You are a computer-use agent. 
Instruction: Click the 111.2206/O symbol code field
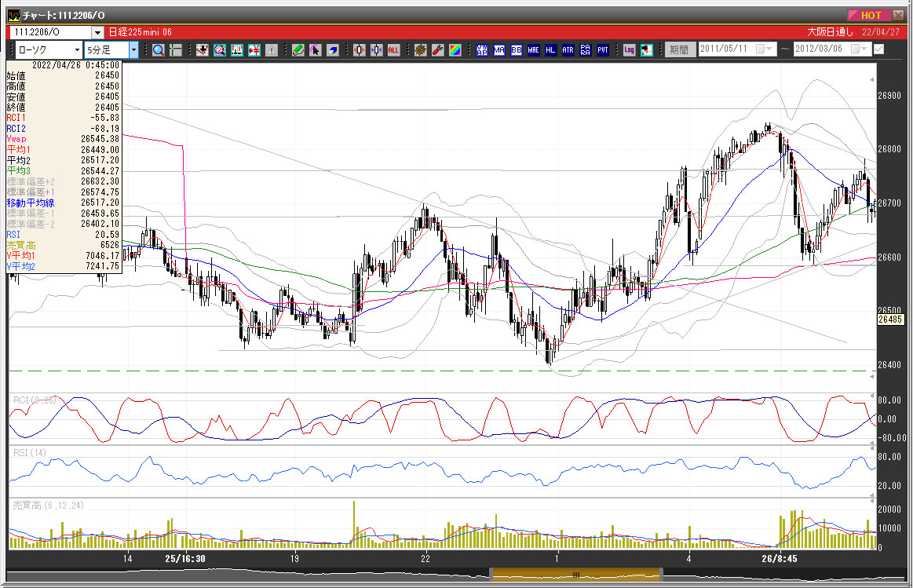tap(51, 33)
